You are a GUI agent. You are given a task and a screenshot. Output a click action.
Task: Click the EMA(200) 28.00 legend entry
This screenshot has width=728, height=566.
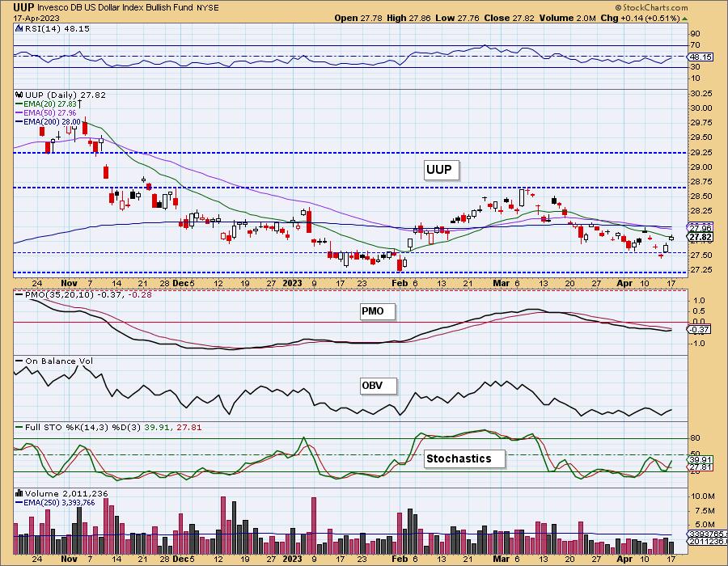(49, 121)
